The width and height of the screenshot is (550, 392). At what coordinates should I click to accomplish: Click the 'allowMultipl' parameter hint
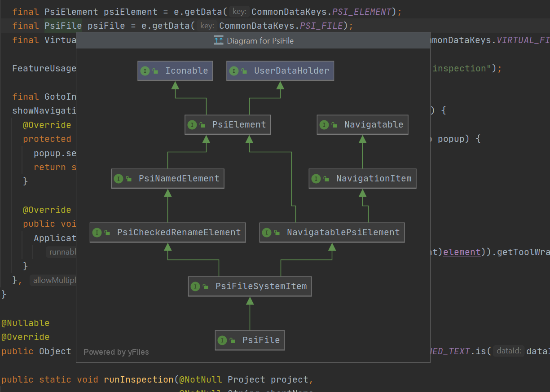(54, 281)
